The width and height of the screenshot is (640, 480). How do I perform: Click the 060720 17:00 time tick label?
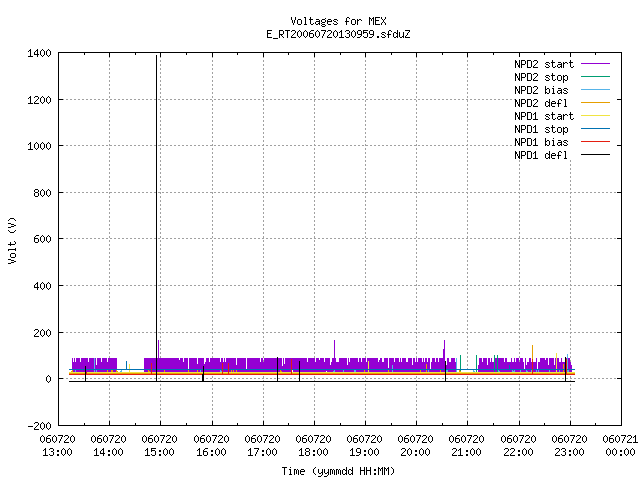coord(262,446)
